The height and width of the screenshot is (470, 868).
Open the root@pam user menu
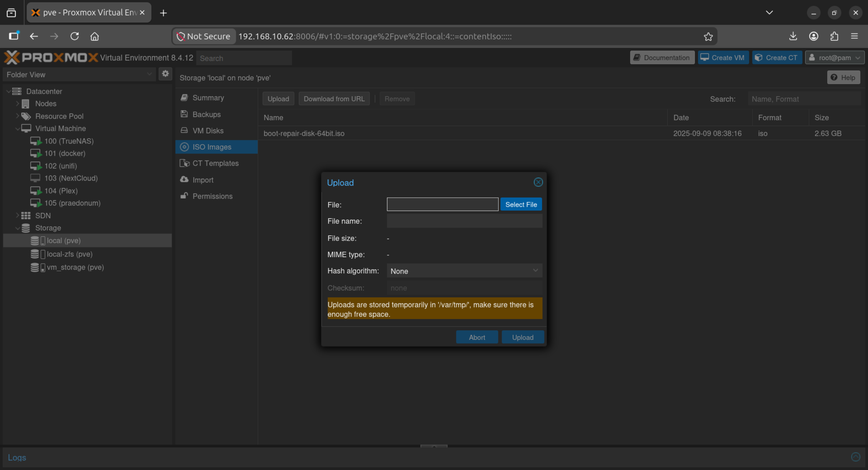pyautogui.click(x=834, y=58)
